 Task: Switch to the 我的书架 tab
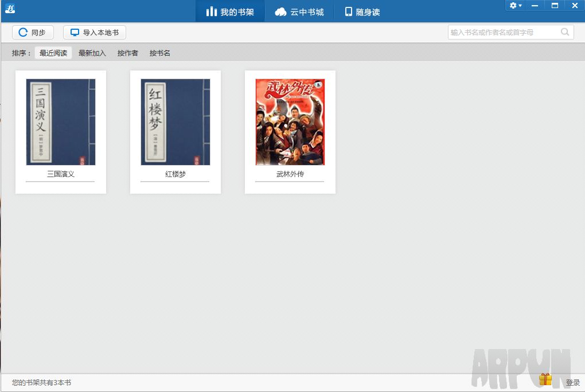(x=230, y=12)
